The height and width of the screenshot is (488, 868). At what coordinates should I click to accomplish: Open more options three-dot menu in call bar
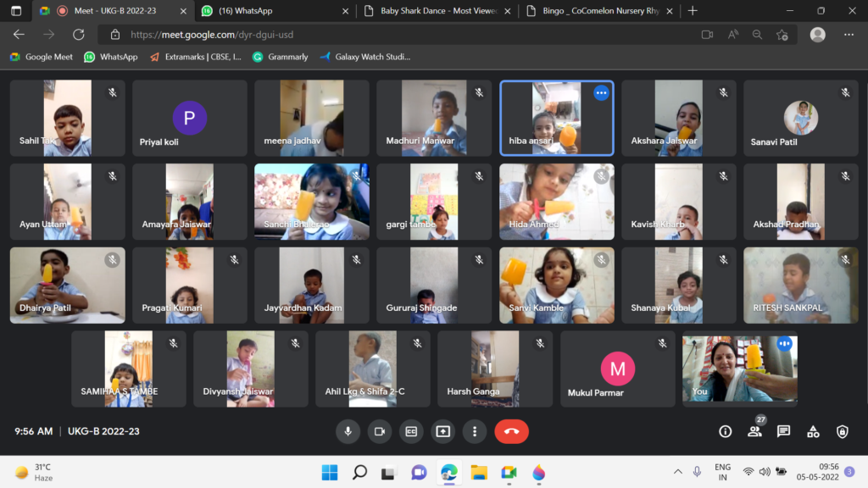[475, 431]
